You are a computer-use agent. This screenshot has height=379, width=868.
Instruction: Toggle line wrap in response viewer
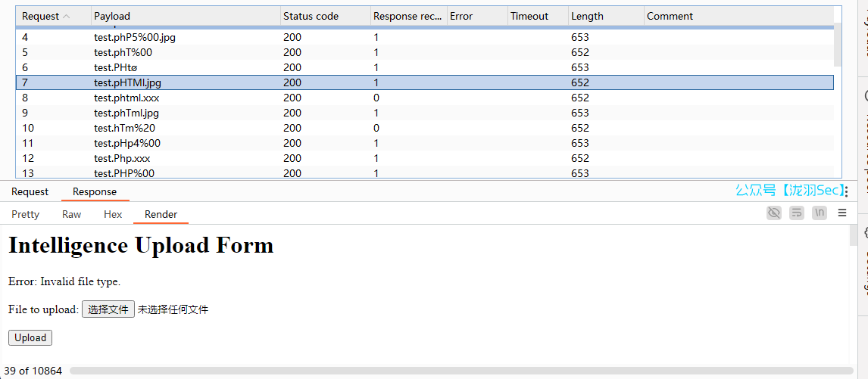[796, 213]
